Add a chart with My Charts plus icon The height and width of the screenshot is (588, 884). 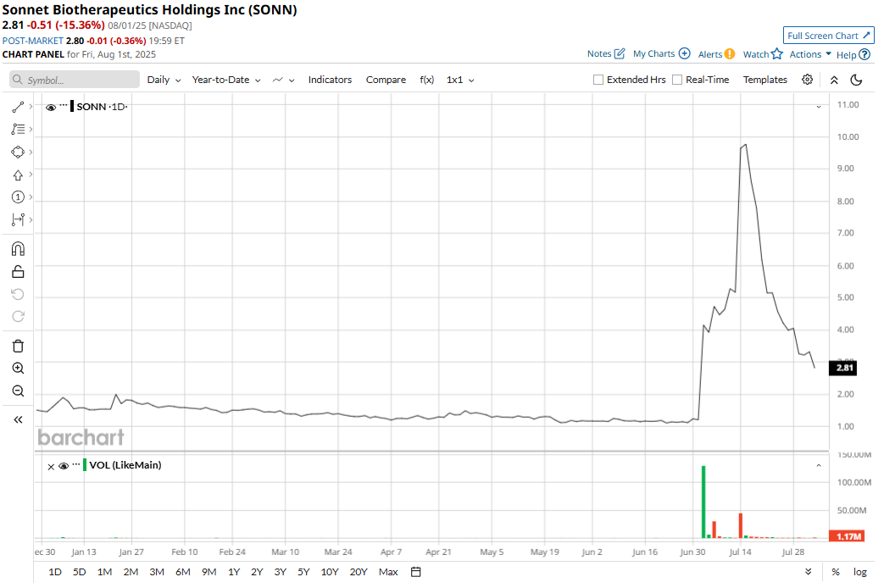click(x=685, y=53)
